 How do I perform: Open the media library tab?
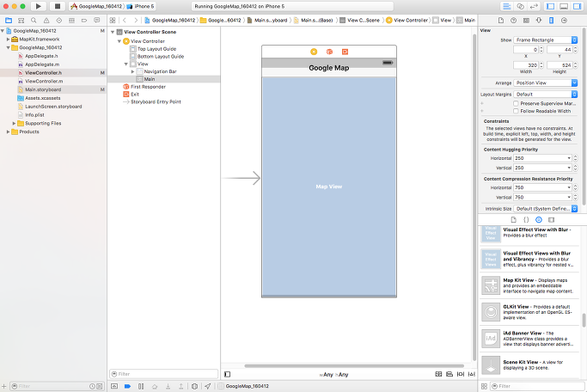coord(552,220)
